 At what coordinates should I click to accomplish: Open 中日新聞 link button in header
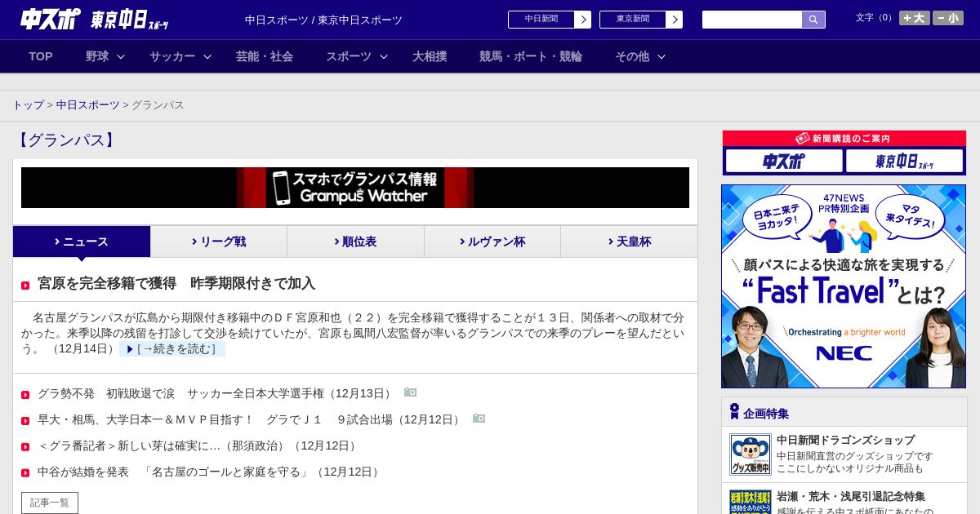point(541,20)
